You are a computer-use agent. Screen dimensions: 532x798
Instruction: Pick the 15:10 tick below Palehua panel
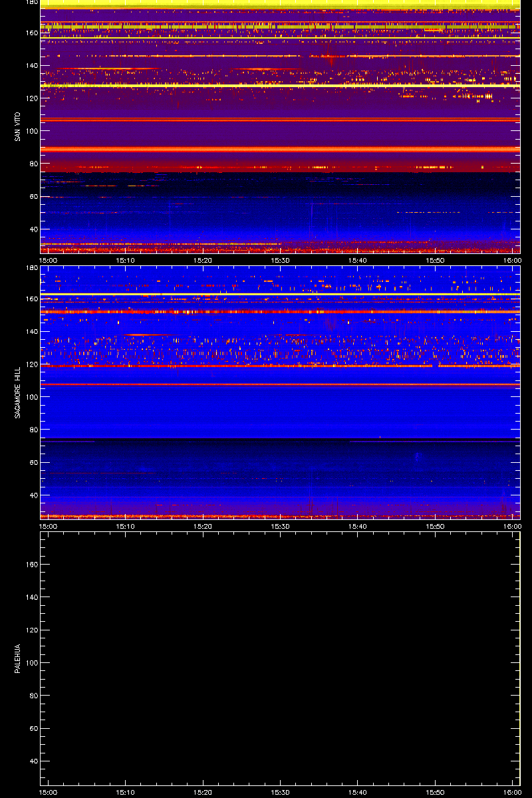coord(126,793)
